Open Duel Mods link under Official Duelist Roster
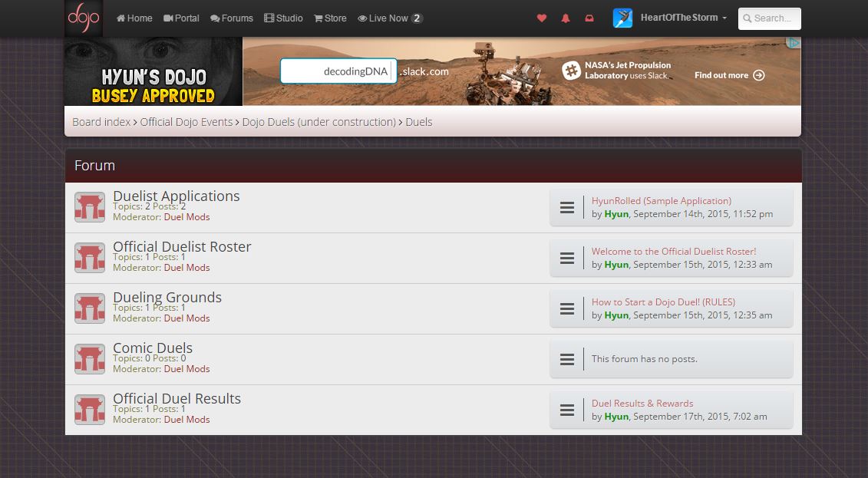The height and width of the screenshot is (478, 868). (x=186, y=267)
